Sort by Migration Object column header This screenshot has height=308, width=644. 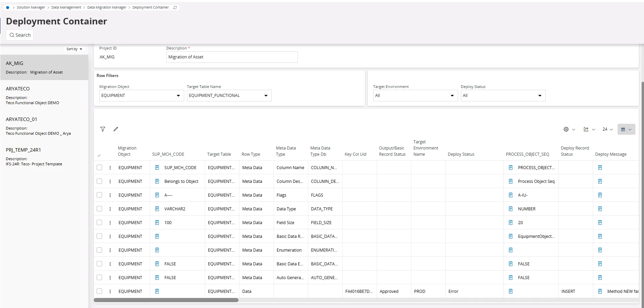pyautogui.click(x=127, y=151)
